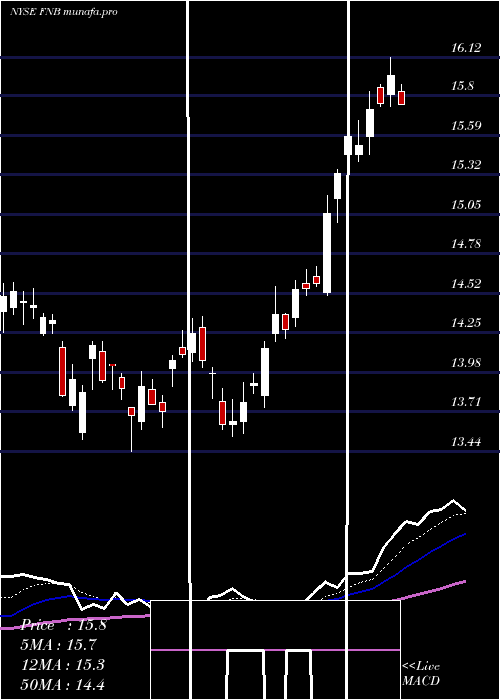Image resolution: width=500 pixels, height=700 pixels.
Task: Click the 5MA : 15.7 readout
Action: coord(59,645)
